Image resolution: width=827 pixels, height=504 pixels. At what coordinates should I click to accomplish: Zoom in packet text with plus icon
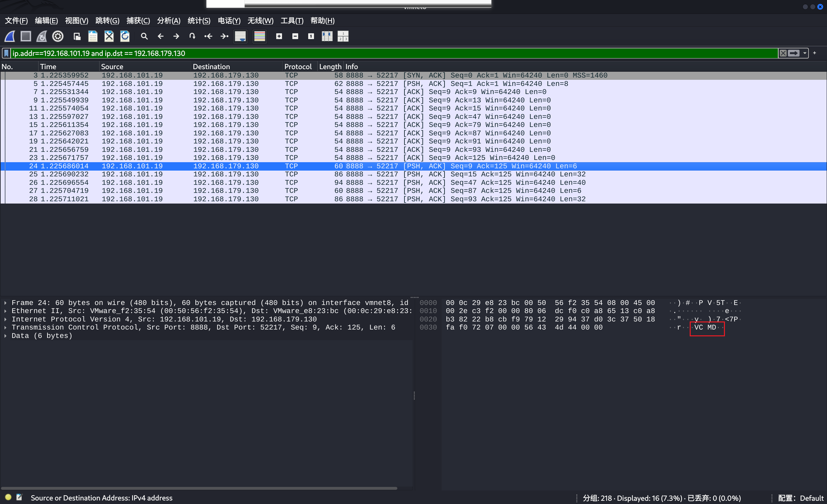point(279,36)
